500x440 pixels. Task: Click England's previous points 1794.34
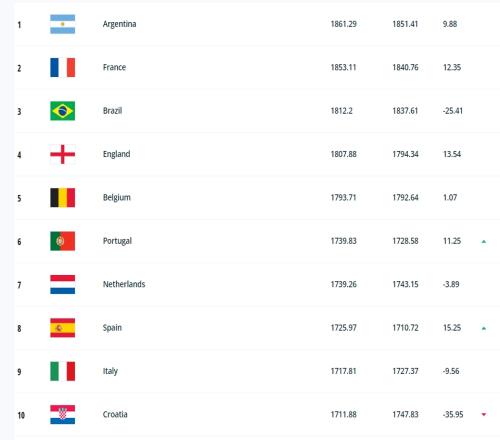(405, 154)
